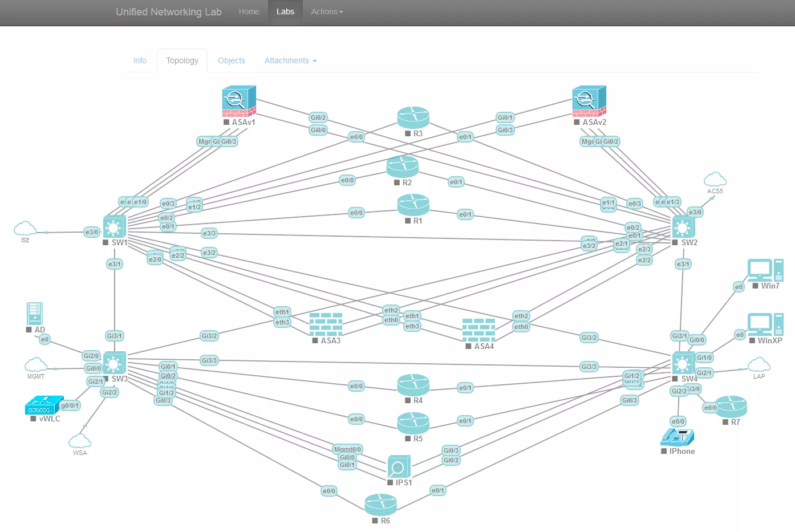Click the ASAv2 firewall node icon
795x532 pixels.
[x=589, y=101]
